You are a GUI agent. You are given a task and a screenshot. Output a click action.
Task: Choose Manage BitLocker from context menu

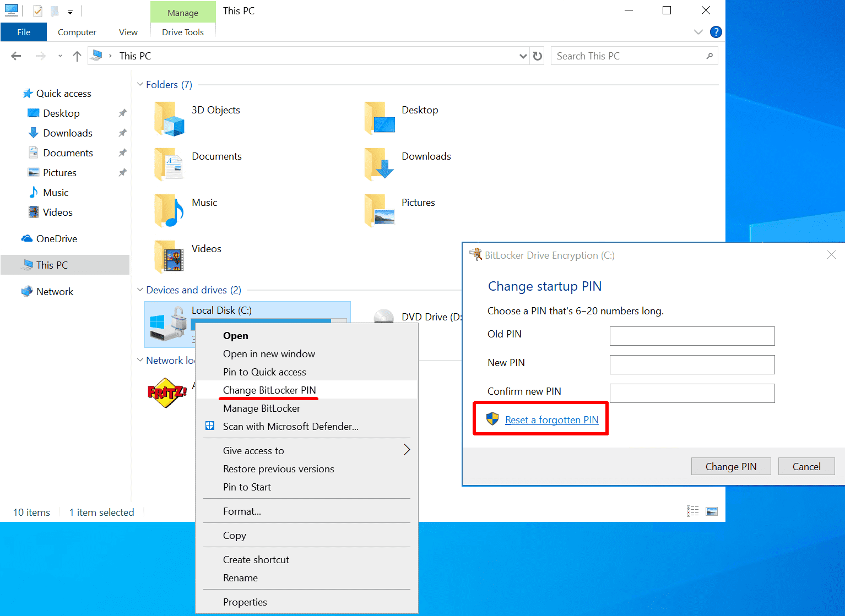[x=262, y=408]
